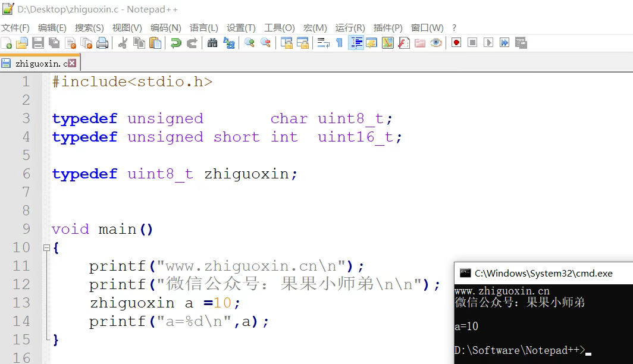Open the 语言(L) menu
The height and width of the screenshot is (364, 633).
coord(204,27)
